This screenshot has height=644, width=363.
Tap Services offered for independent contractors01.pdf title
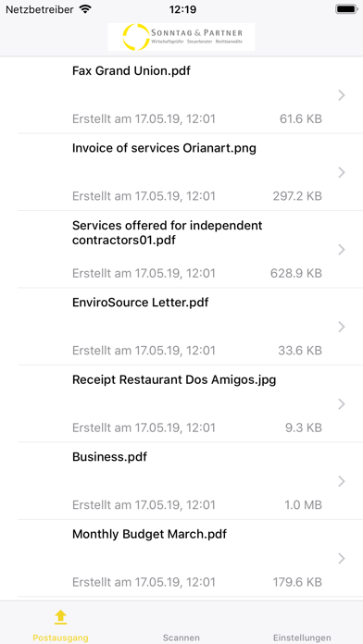coord(168,232)
